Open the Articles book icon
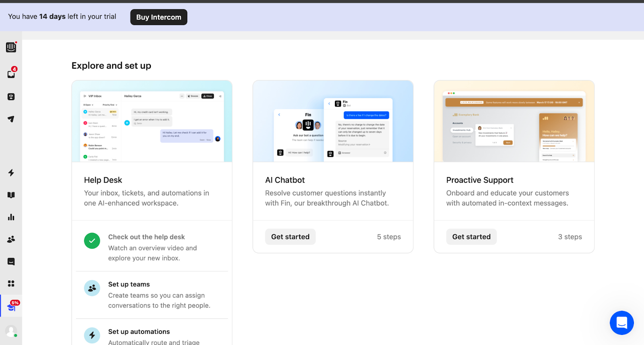The image size is (644, 345). [11, 195]
